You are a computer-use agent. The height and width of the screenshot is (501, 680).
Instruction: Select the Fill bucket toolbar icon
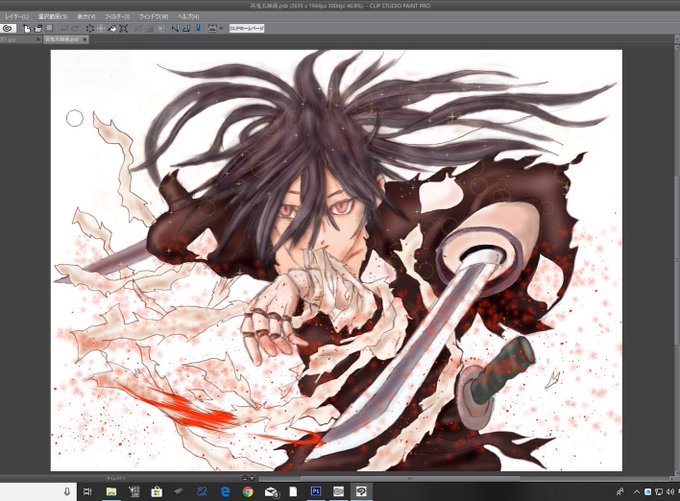[112, 29]
